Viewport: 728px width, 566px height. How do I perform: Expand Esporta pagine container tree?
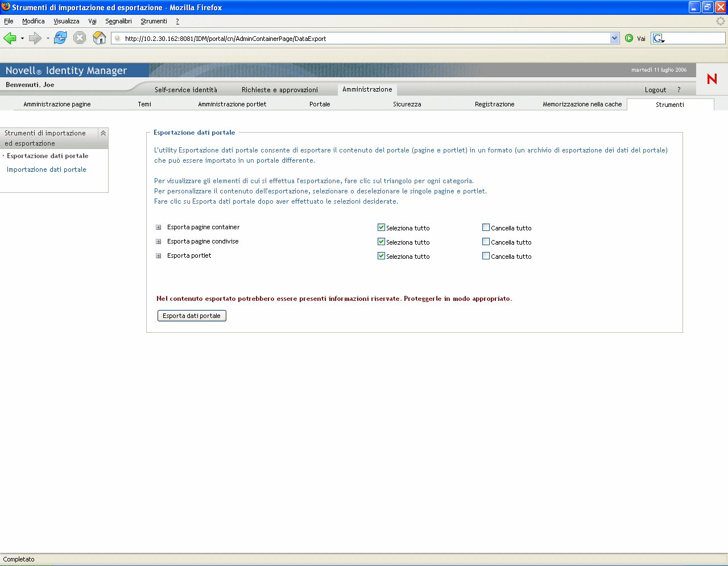click(x=159, y=228)
